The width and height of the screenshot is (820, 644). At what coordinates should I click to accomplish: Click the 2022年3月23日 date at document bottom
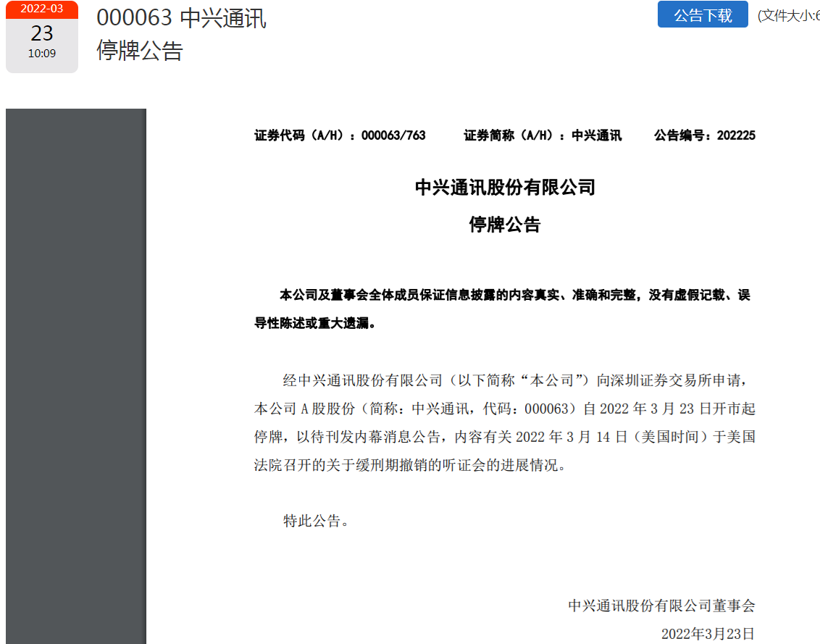click(708, 634)
